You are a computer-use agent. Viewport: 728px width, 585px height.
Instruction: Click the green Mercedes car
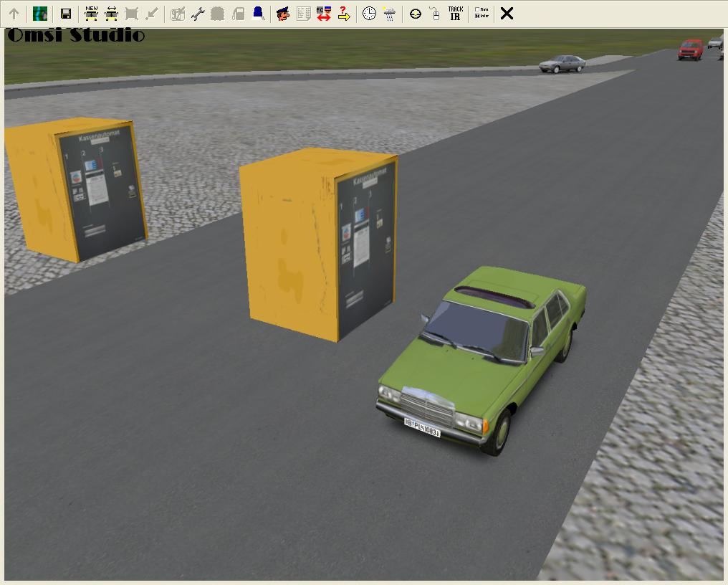pos(480,358)
